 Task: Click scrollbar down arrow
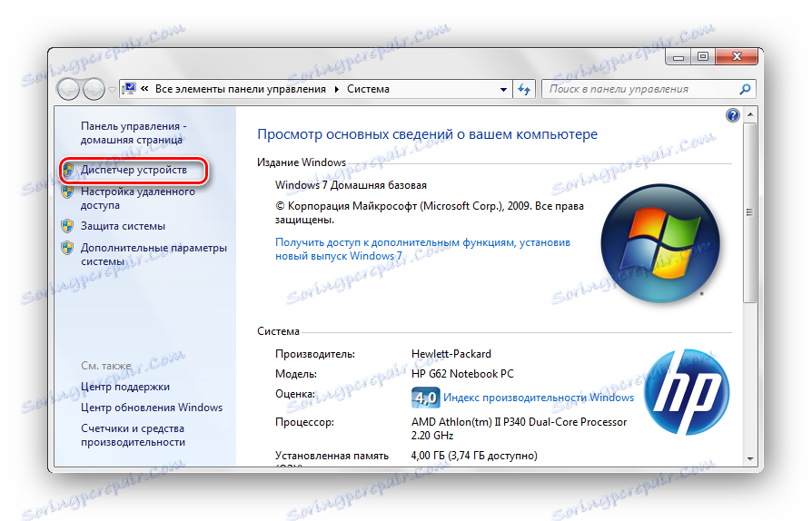pos(750,459)
